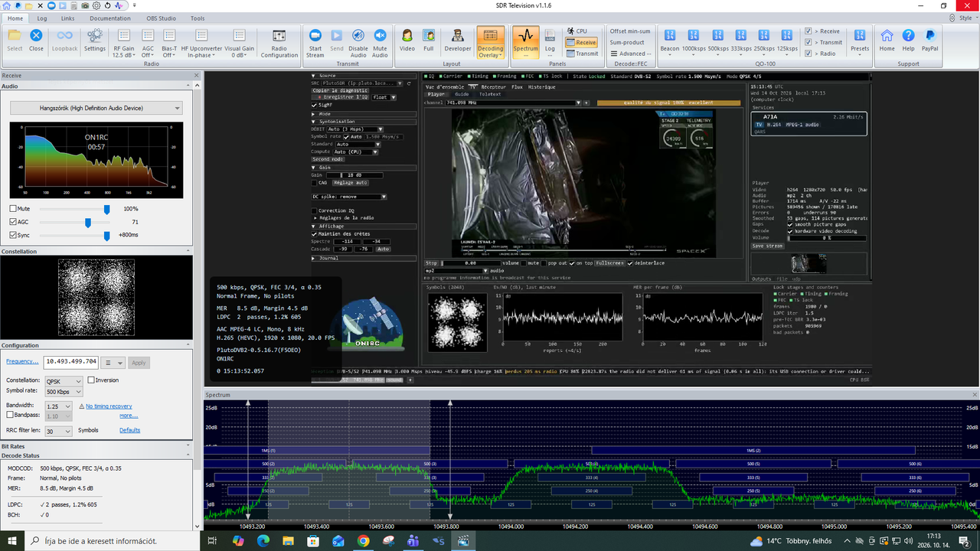980x551 pixels.
Task: Switch to the Full layout
Action: click(429, 40)
